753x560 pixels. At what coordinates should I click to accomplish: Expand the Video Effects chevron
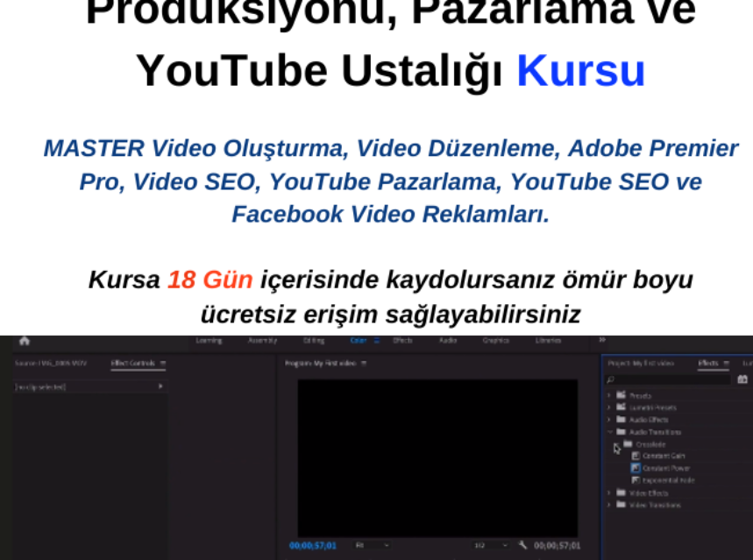point(609,493)
